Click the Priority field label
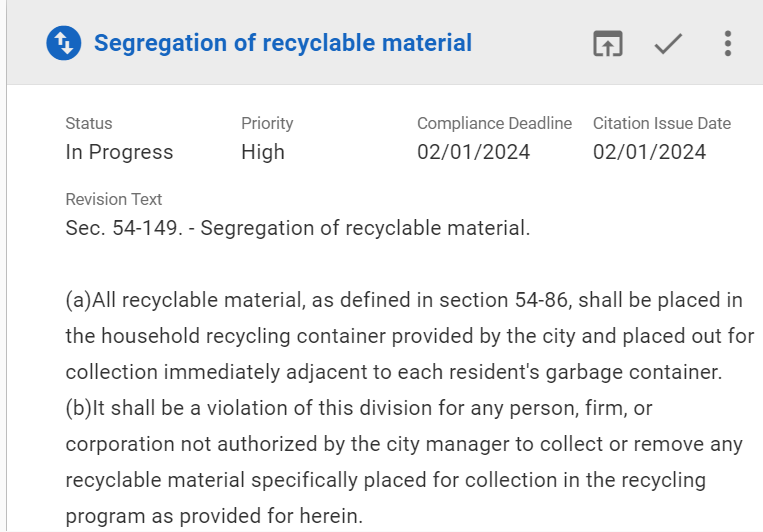The width and height of the screenshot is (763, 532). 267,124
